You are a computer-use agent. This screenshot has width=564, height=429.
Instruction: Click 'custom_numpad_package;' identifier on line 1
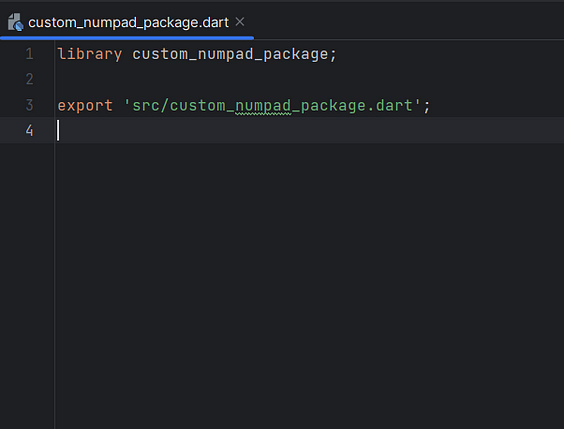click(x=235, y=55)
